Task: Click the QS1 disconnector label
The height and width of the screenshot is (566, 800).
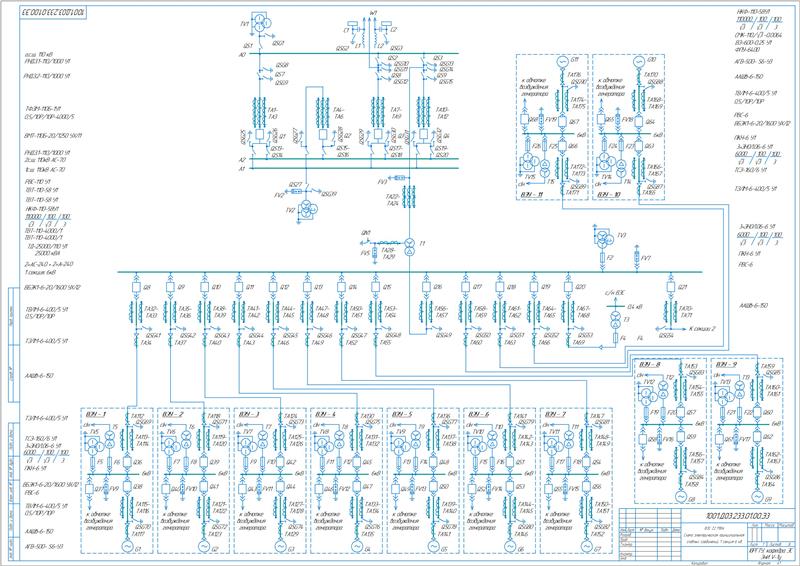Action: coord(247,45)
